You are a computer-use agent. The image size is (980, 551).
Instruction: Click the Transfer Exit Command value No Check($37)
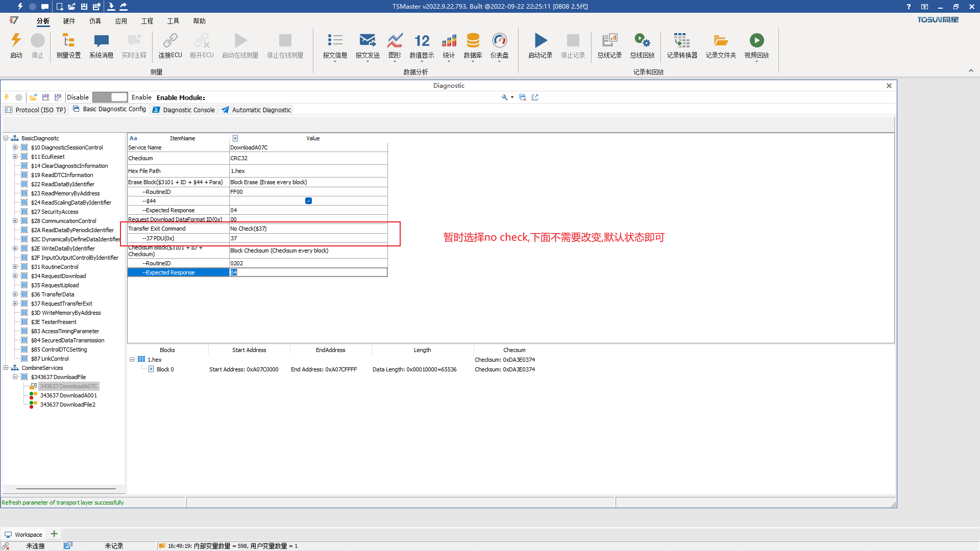point(308,229)
